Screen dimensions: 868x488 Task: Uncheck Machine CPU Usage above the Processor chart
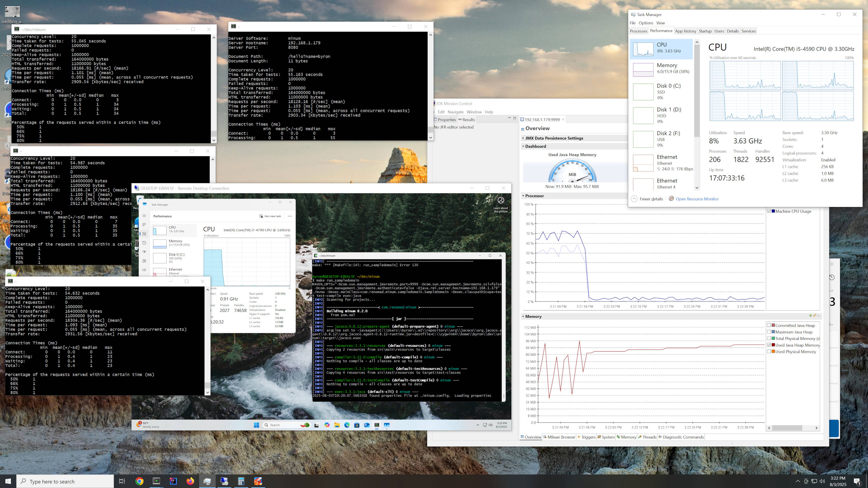tap(769, 211)
